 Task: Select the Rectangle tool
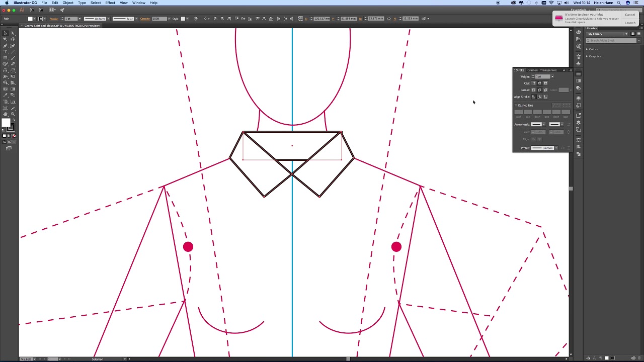pyautogui.click(x=6, y=57)
